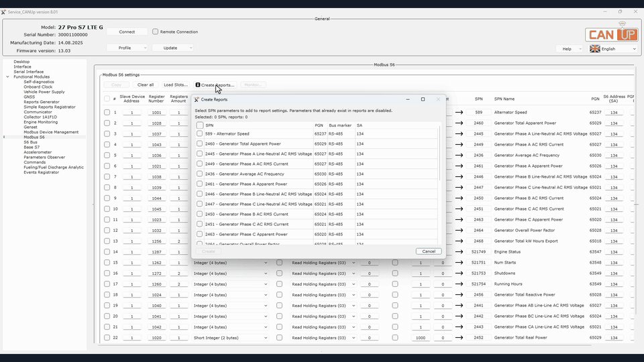Maximize the Create Reports dialog
Viewport: 644px width, 362px height.
coord(423,99)
